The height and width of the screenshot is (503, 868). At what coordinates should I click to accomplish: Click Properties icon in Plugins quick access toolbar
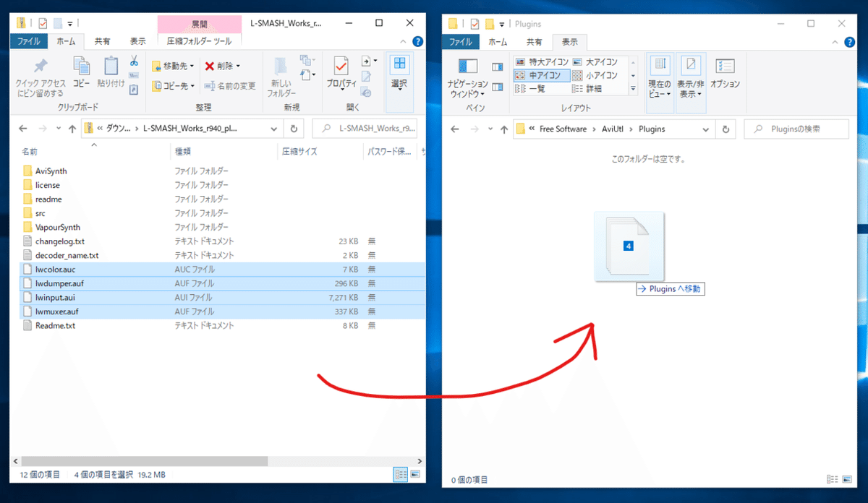click(x=475, y=24)
